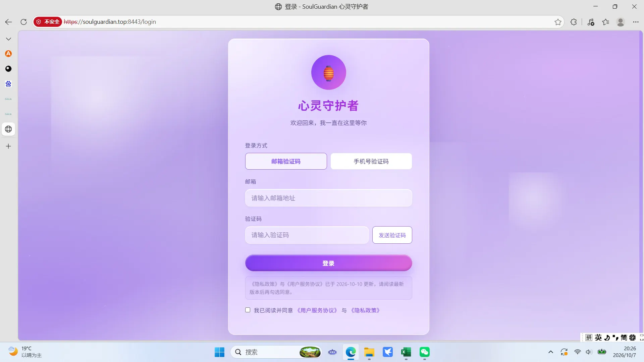The height and width of the screenshot is (362, 644).
Task: Switch to the Baidu paw sidebar tab
Action: (x=8, y=84)
